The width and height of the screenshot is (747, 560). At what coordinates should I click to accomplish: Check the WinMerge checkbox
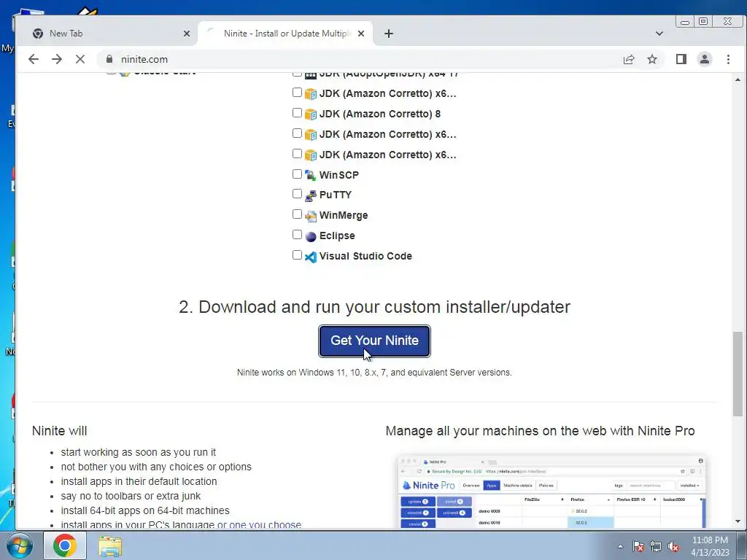298,215
